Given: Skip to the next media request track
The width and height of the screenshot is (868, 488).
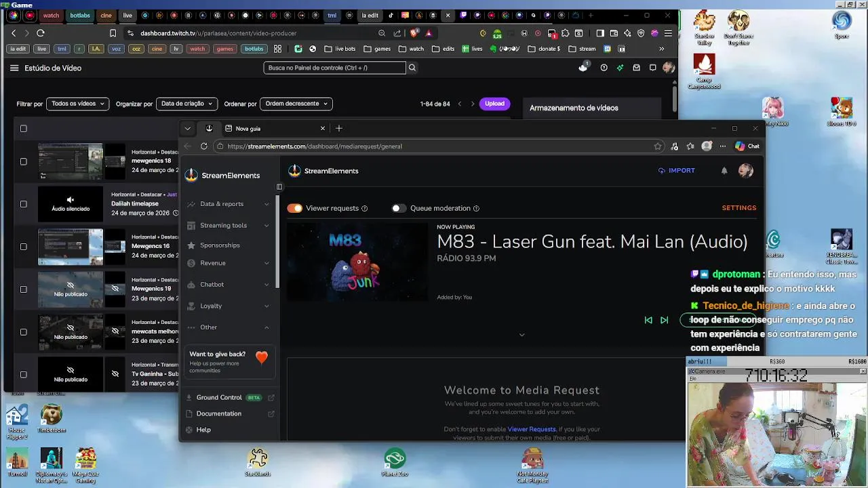Looking at the screenshot, I should coord(665,320).
